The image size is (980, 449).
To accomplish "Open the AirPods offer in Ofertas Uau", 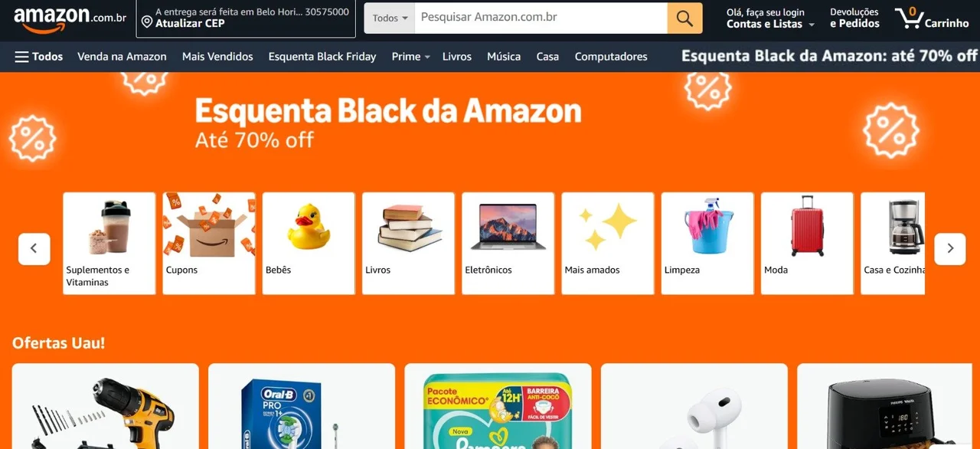I will click(x=694, y=406).
